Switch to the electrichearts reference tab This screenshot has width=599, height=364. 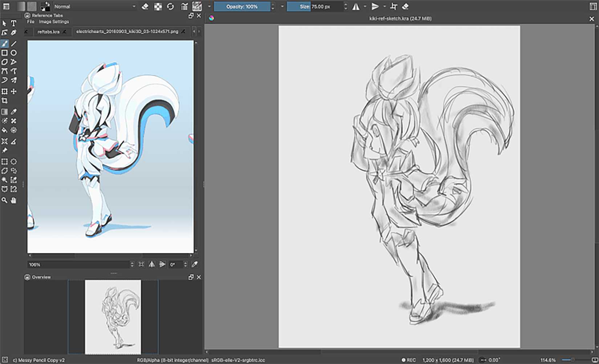tap(127, 32)
